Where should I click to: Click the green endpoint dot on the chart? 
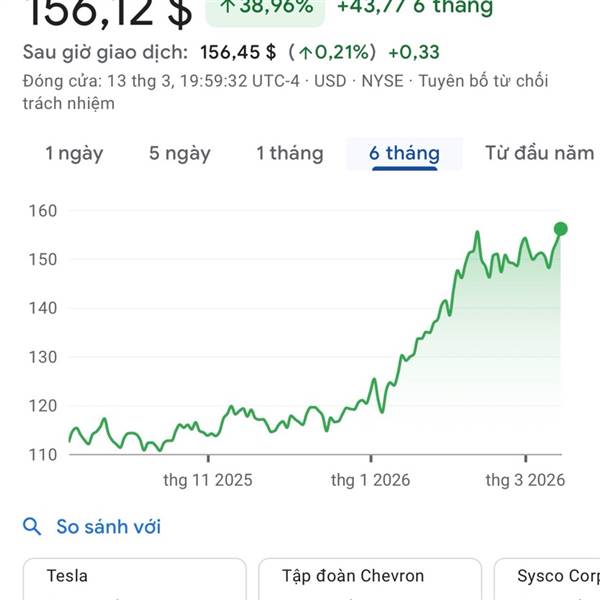(561, 229)
